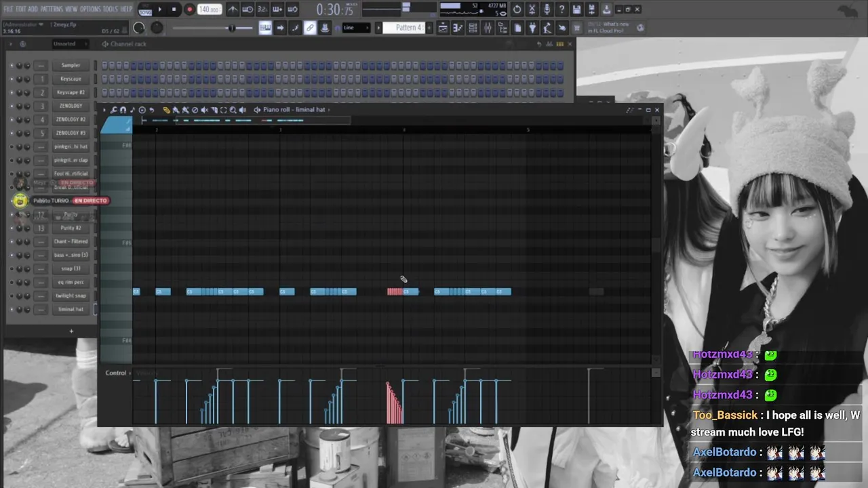The width and height of the screenshot is (868, 488).
Task: Open the VIEW menu
Action: pyautogui.click(x=71, y=9)
